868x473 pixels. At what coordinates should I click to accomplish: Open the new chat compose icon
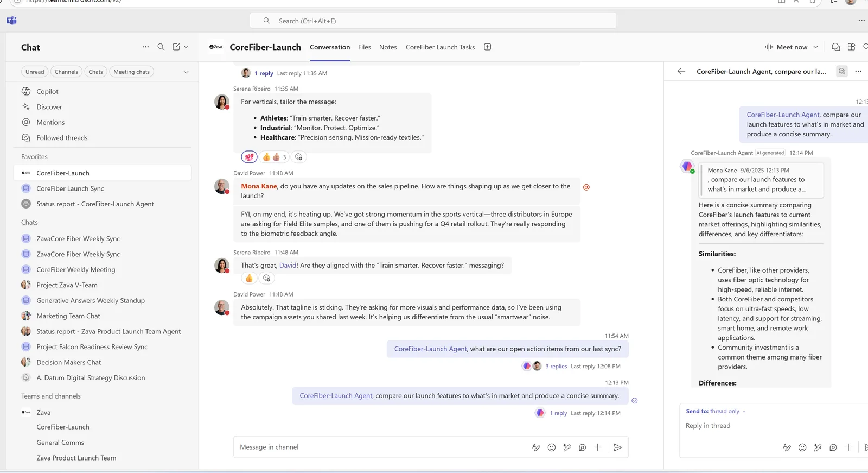pyautogui.click(x=176, y=47)
